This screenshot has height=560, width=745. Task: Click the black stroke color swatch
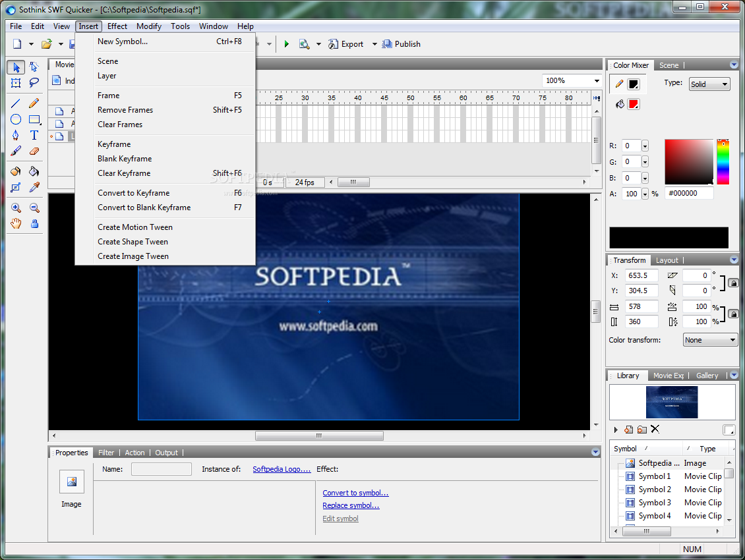pos(634,84)
